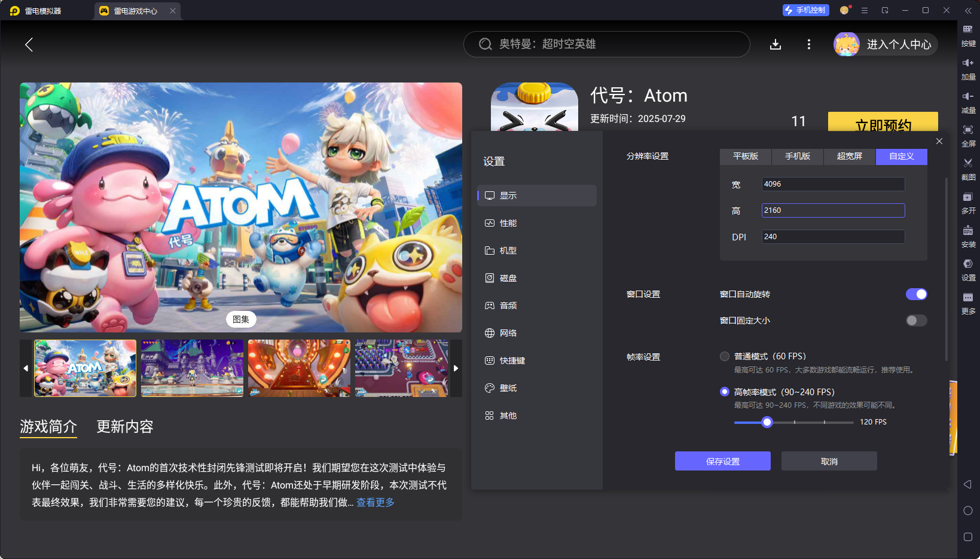Go back with the left arrow icon
The height and width of the screenshot is (559, 980).
click(x=29, y=44)
